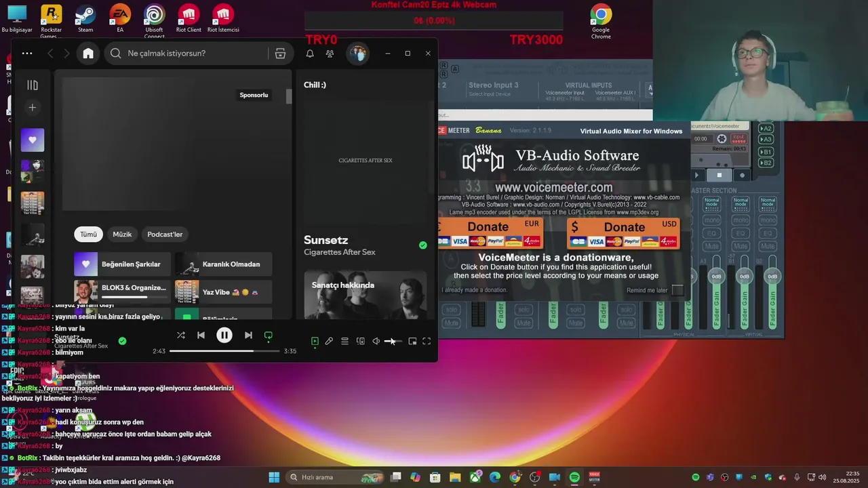The height and width of the screenshot is (488, 868).
Task: Seek on the song progress bar
Action: click(224, 351)
